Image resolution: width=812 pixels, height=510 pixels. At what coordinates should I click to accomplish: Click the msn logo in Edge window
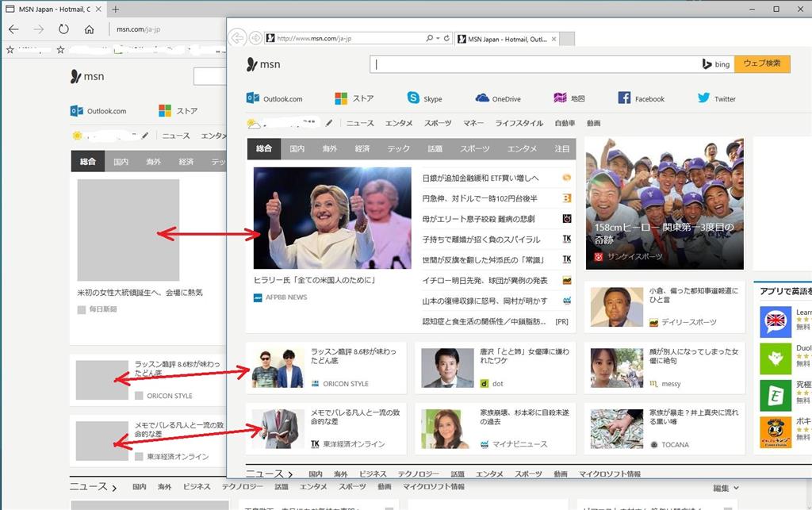(x=87, y=77)
